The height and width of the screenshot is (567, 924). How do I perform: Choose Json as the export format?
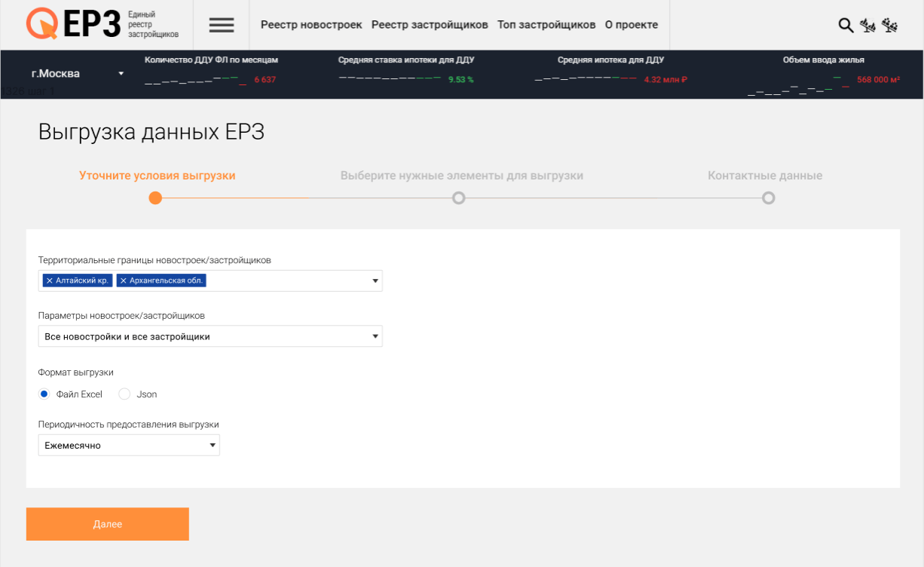125,394
